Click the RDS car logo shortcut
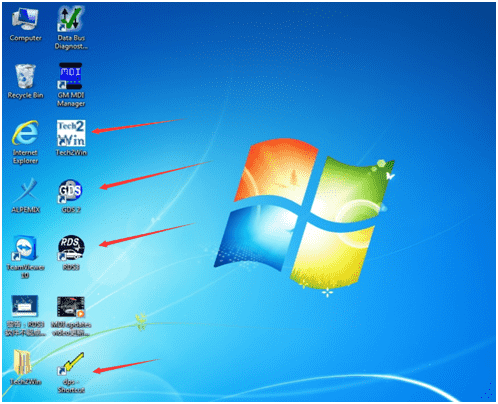The image size is (498, 404). coord(71,248)
